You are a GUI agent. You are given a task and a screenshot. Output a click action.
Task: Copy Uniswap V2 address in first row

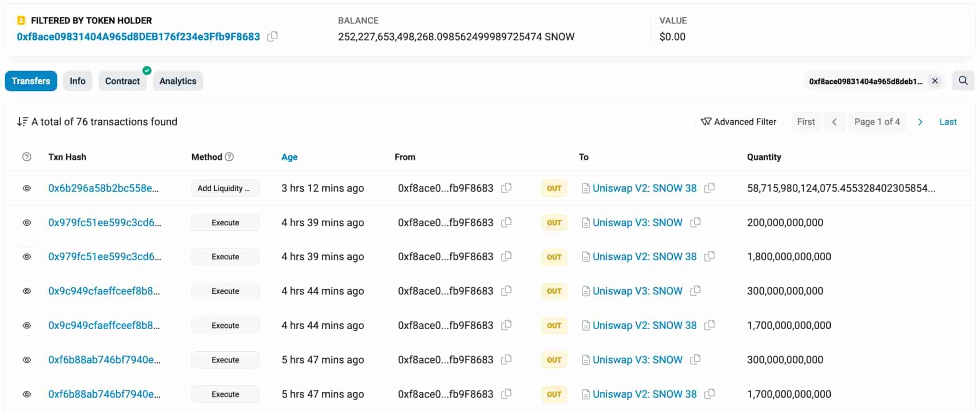[x=710, y=188]
